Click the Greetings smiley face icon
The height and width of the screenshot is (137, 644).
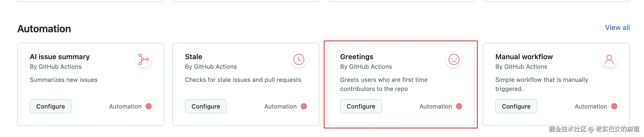[x=454, y=59]
